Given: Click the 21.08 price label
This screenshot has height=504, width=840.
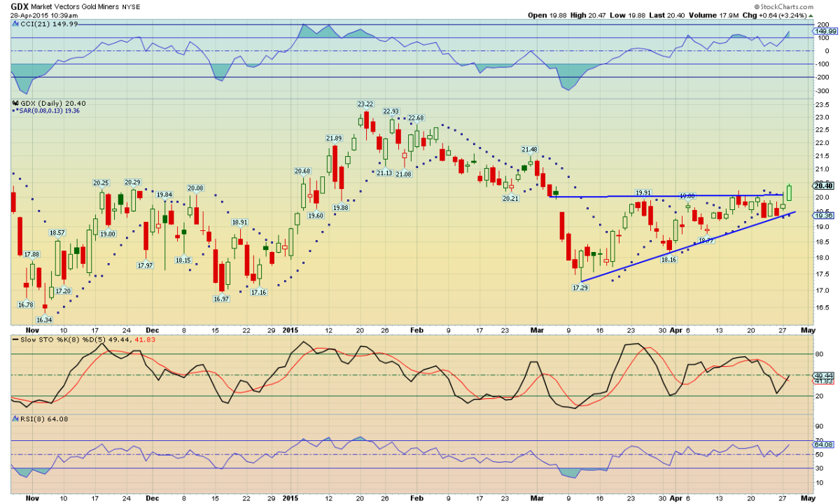Looking at the screenshot, I should (x=403, y=174).
